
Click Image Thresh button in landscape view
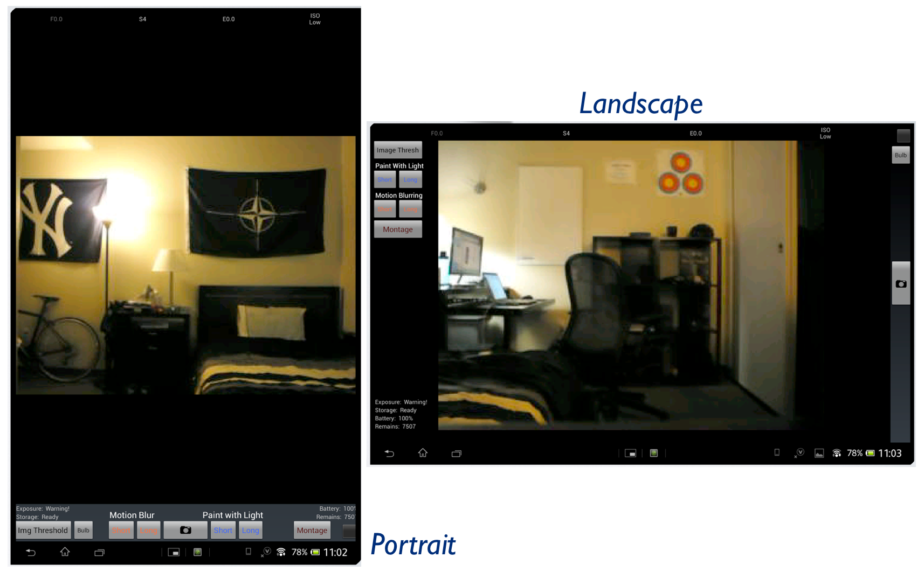click(398, 150)
